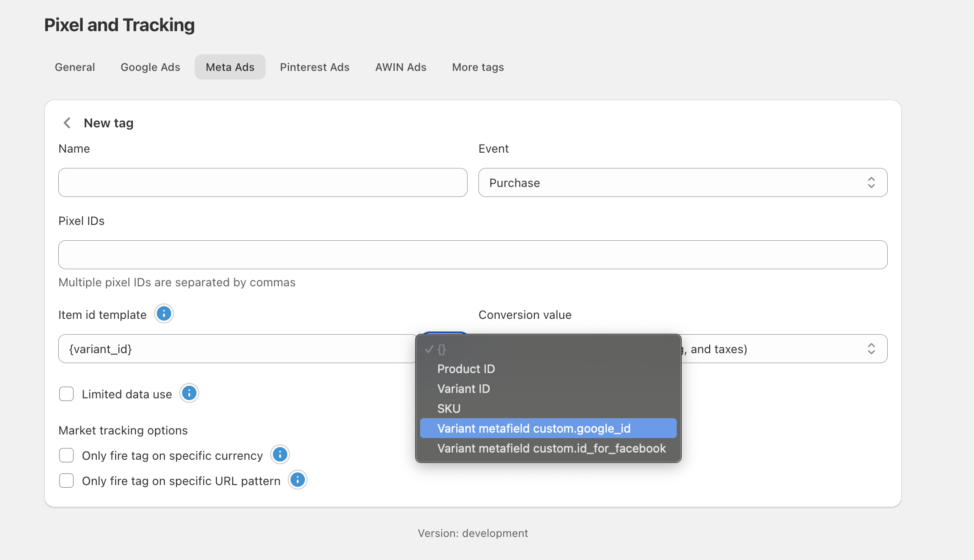Viewport: 974px width, 560px height.
Task: Select Product ID from the list
Action: point(466,369)
